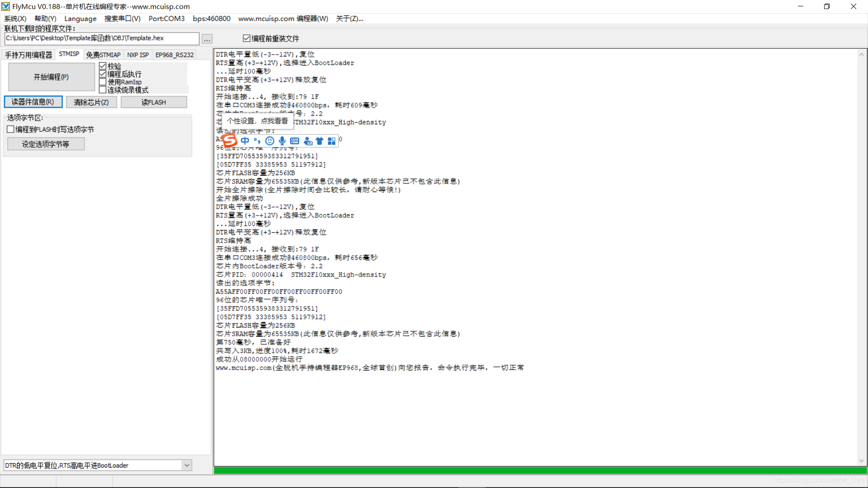Switch to NXP ISP tab
Viewport: 868px width, 488px height.
138,55
